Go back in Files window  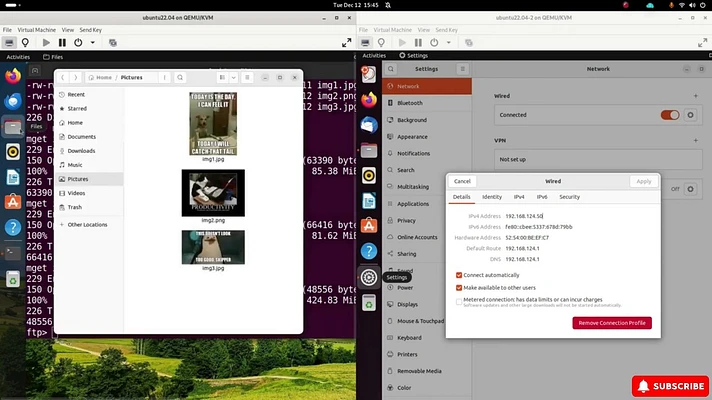[63, 78]
